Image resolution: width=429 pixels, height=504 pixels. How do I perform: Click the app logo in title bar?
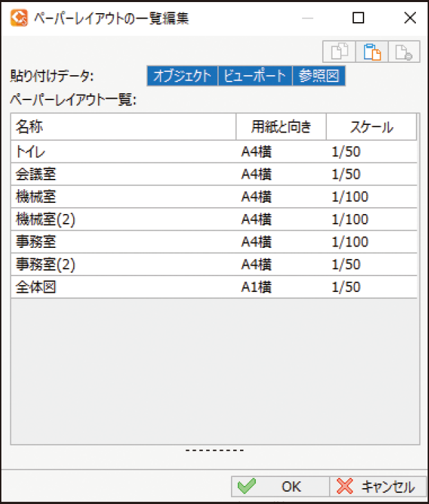click(19, 19)
